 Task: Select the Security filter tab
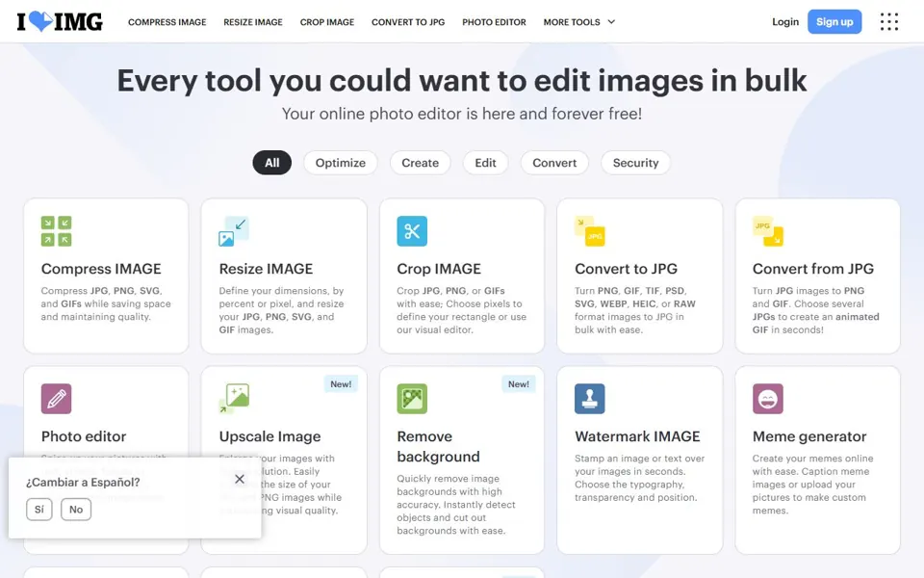(635, 163)
